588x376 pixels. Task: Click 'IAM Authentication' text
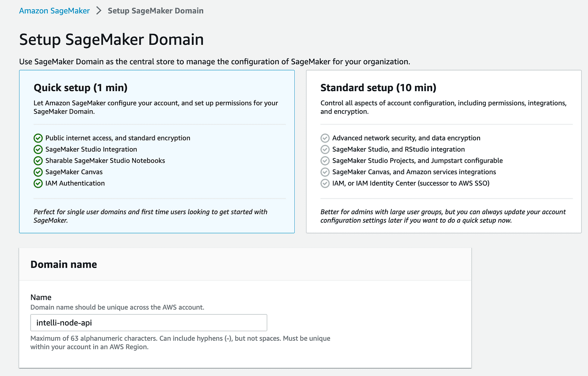coord(75,183)
